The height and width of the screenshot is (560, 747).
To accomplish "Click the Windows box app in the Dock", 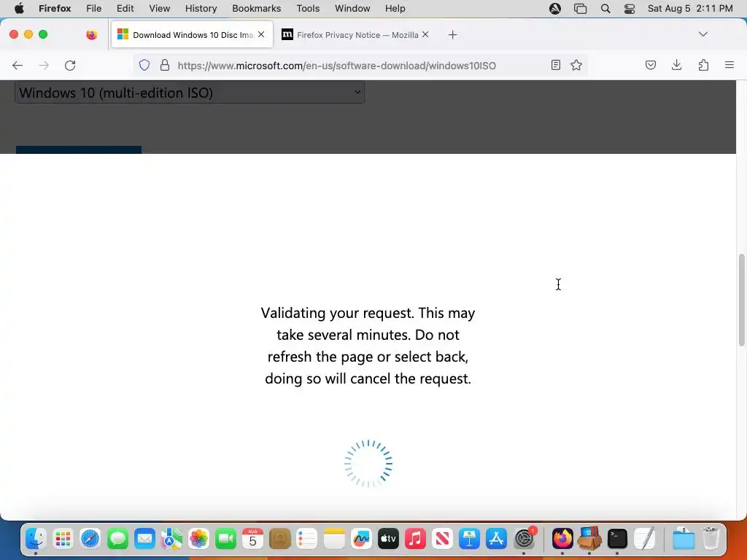I will tap(589, 539).
